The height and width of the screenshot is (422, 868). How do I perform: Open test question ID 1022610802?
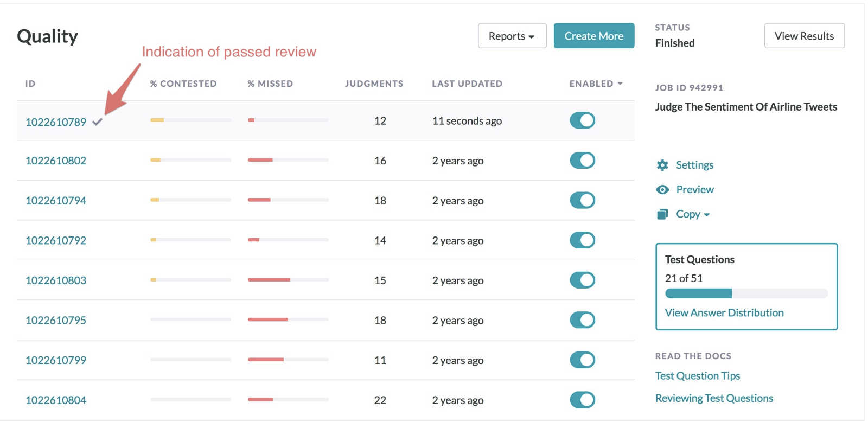pyautogui.click(x=56, y=161)
